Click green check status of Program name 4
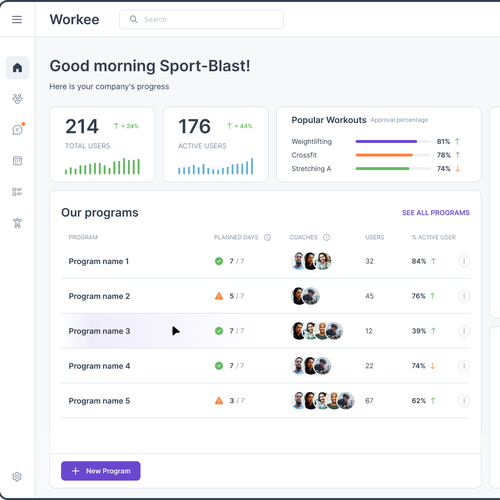Viewport: 500px width, 500px height. click(219, 366)
